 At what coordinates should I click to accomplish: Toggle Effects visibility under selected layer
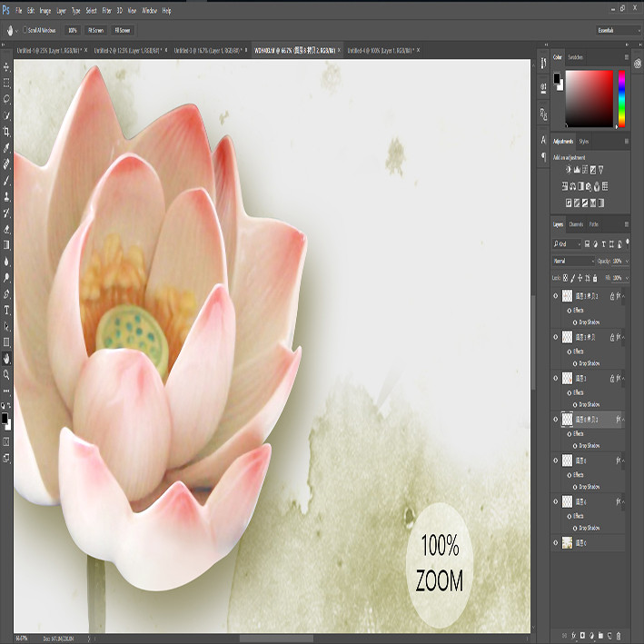click(570, 433)
